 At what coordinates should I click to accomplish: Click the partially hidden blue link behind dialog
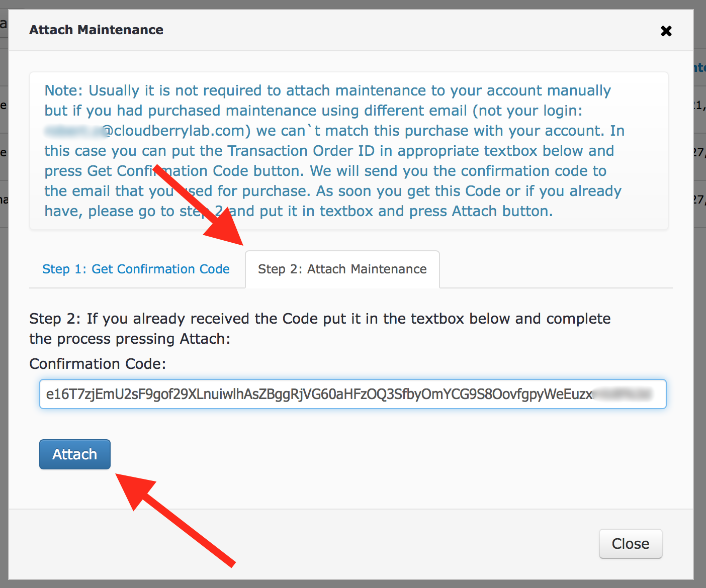[x=699, y=67]
